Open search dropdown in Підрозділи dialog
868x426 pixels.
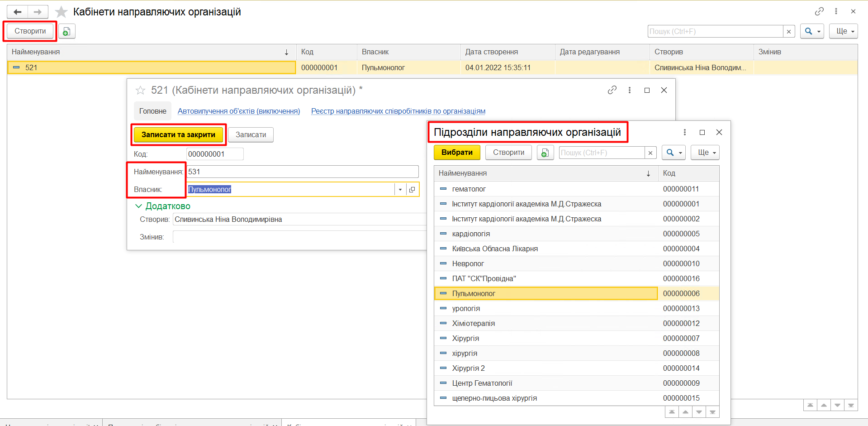tap(673, 153)
